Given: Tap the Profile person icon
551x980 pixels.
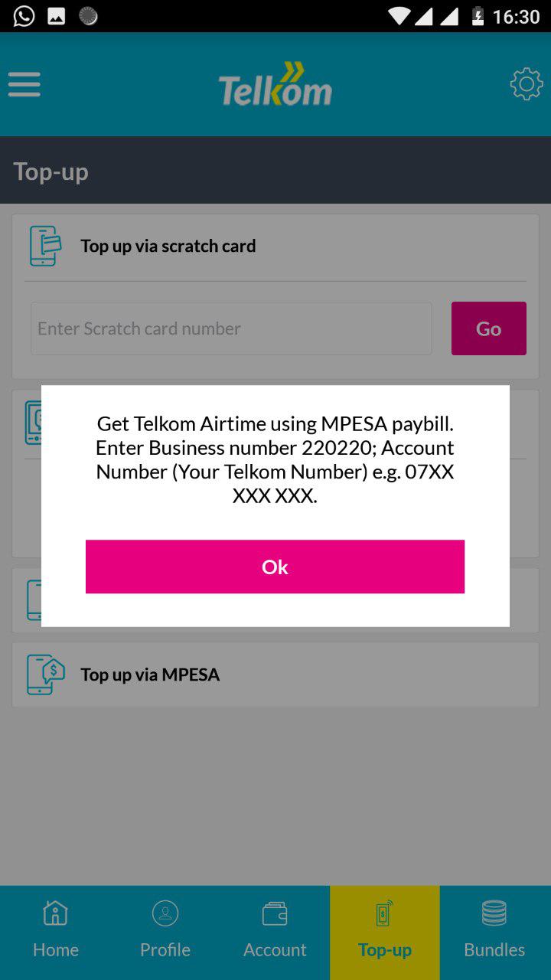Looking at the screenshot, I should click(165, 913).
